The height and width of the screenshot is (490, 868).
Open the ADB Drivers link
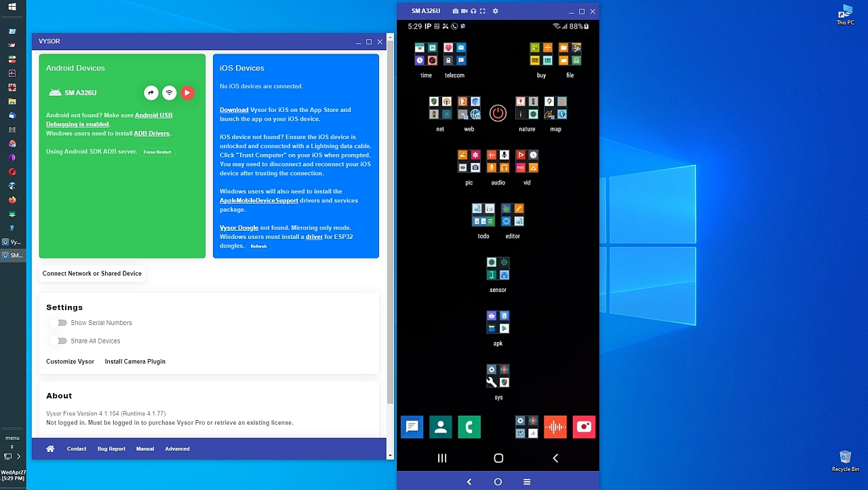[151, 134]
